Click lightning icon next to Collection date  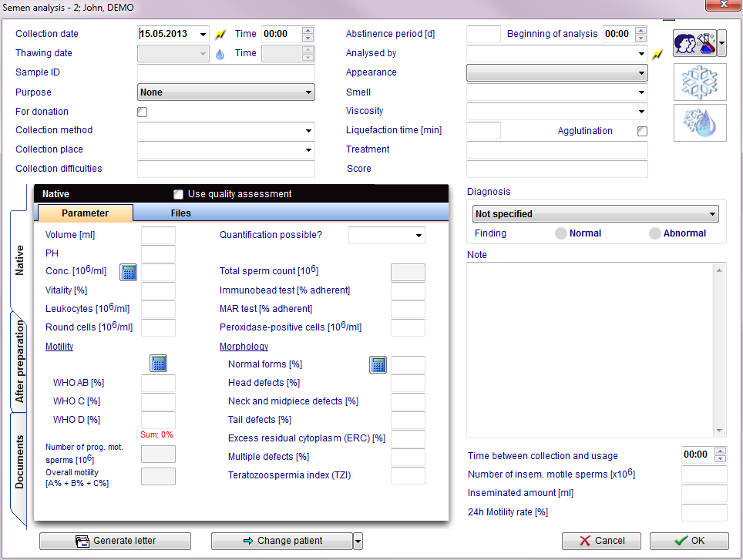coord(220,34)
